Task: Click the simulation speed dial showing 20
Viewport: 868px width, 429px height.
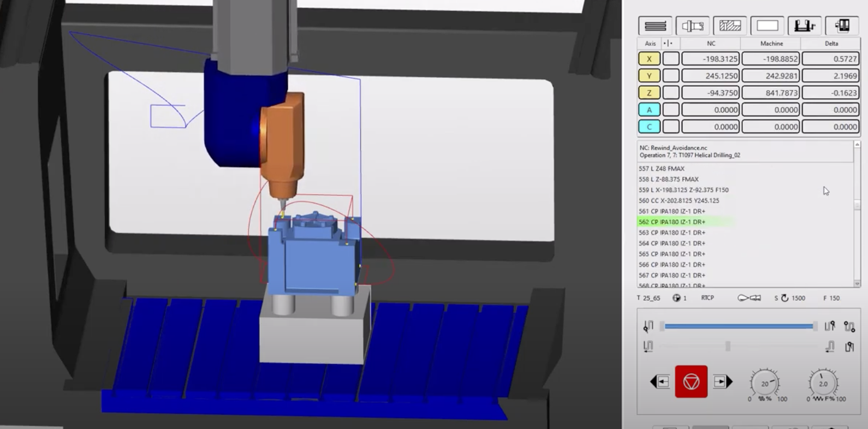Action: pyautogui.click(x=765, y=384)
